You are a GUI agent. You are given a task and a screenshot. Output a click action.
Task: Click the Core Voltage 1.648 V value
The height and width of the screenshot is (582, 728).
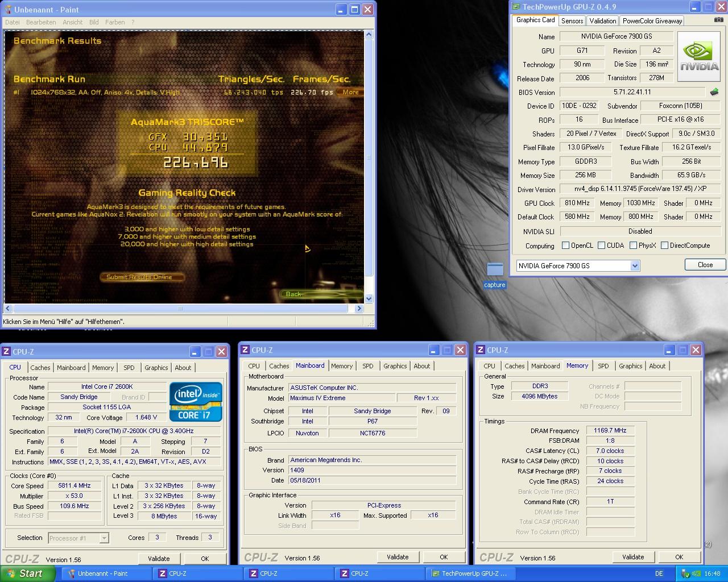(x=146, y=417)
